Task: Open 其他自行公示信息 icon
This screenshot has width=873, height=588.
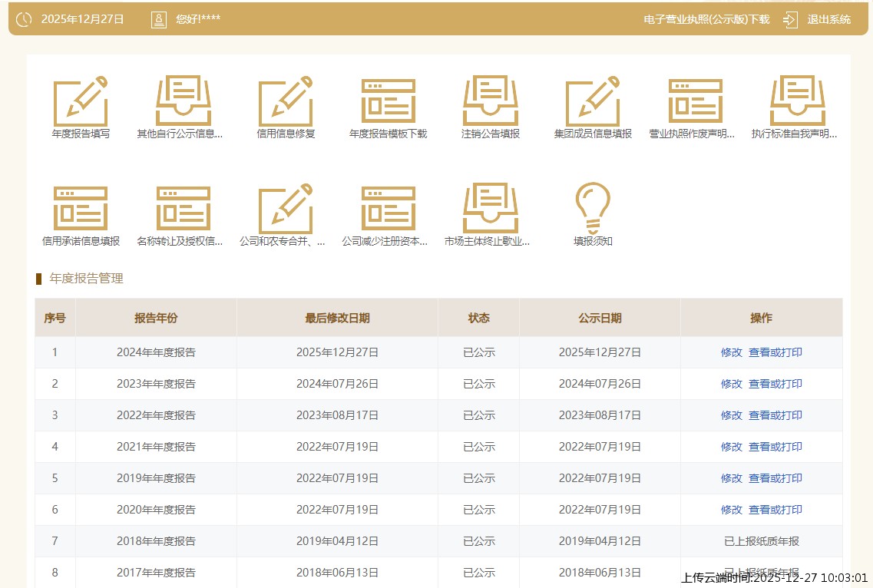Action: coord(183,102)
